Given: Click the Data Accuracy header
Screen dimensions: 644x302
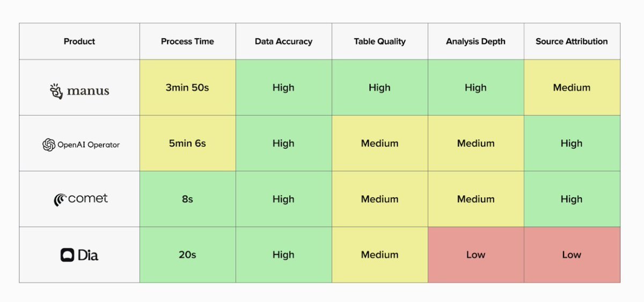Looking at the screenshot, I should (x=283, y=41).
